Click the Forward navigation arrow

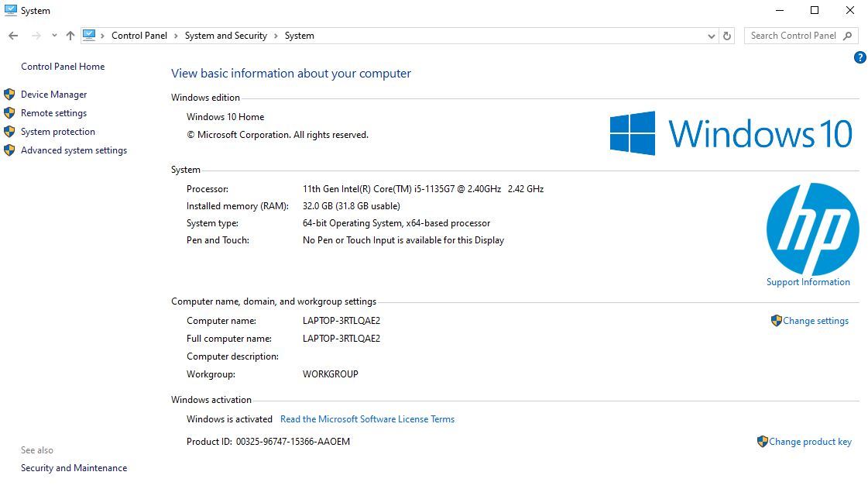(36, 36)
